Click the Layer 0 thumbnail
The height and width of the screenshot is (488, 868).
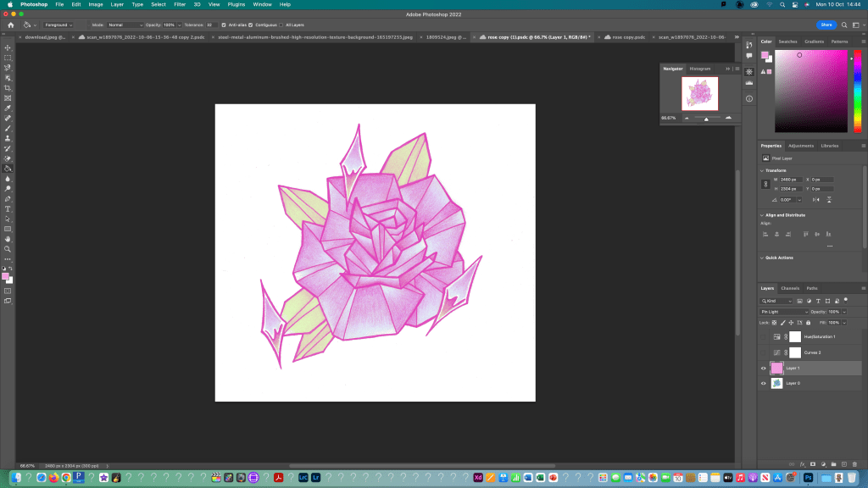(777, 383)
